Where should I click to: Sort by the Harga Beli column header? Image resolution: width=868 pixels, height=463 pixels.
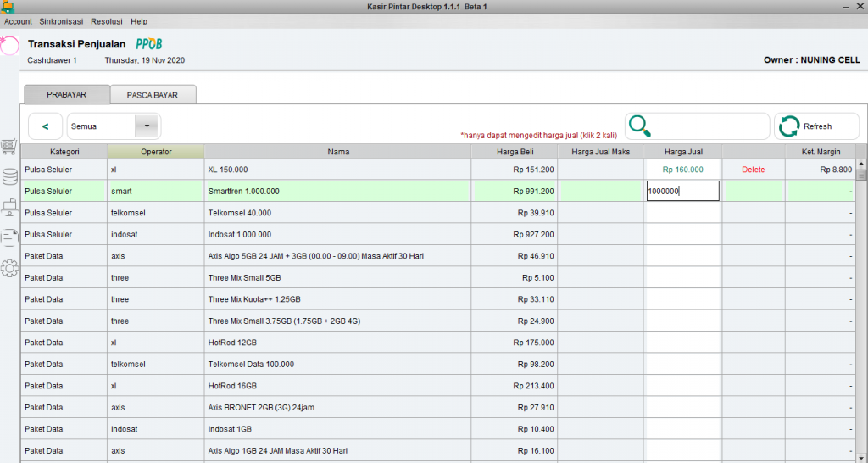515,151
